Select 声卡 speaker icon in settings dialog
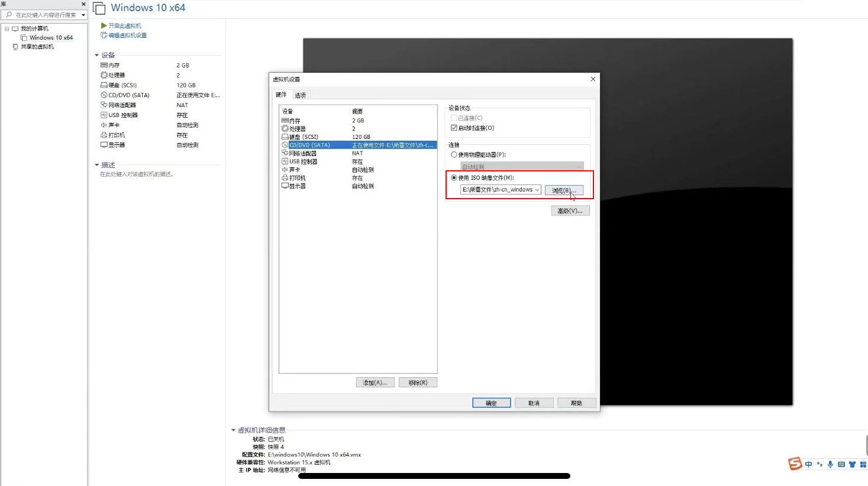 [285, 170]
